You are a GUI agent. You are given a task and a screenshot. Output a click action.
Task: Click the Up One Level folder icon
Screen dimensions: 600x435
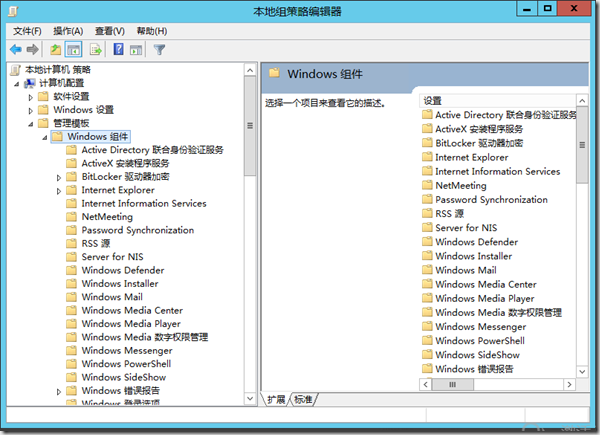pos(56,49)
